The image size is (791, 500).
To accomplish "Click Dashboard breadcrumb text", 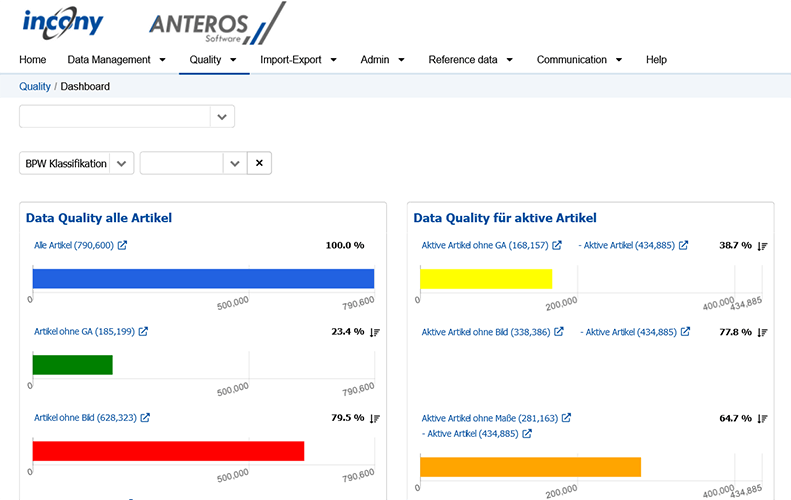I will 85,86.
